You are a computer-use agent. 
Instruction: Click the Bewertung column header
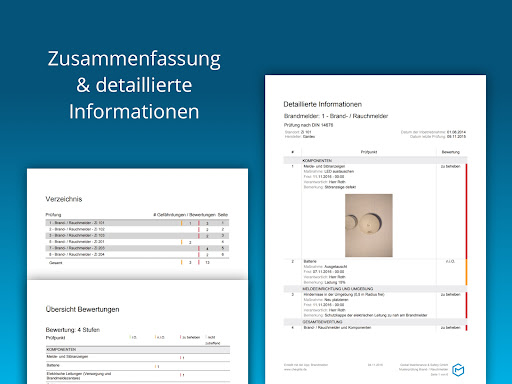coord(451,152)
